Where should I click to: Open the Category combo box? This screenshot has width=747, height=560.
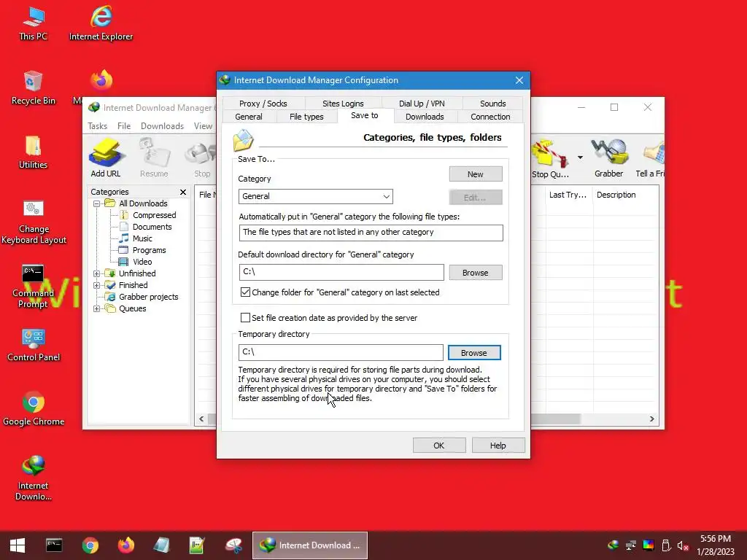click(315, 196)
